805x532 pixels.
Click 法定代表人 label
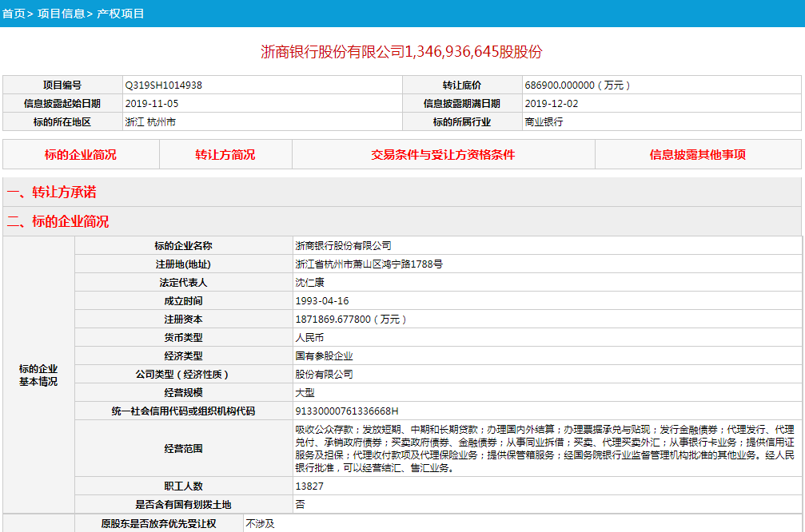pyautogui.click(x=183, y=283)
